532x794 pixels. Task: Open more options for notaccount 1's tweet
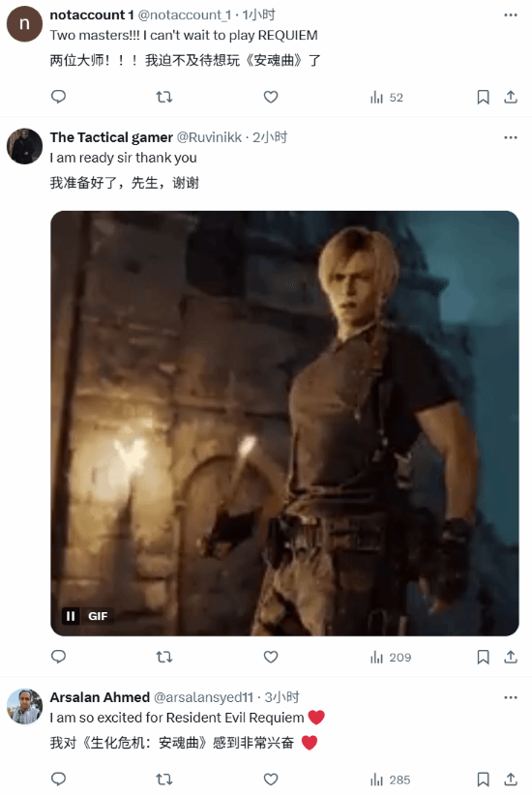click(511, 15)
